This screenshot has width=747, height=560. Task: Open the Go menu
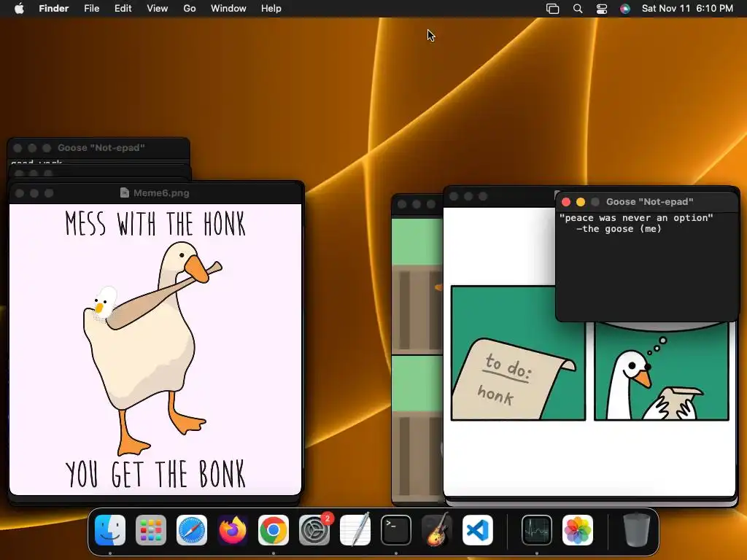pos(190,9)
